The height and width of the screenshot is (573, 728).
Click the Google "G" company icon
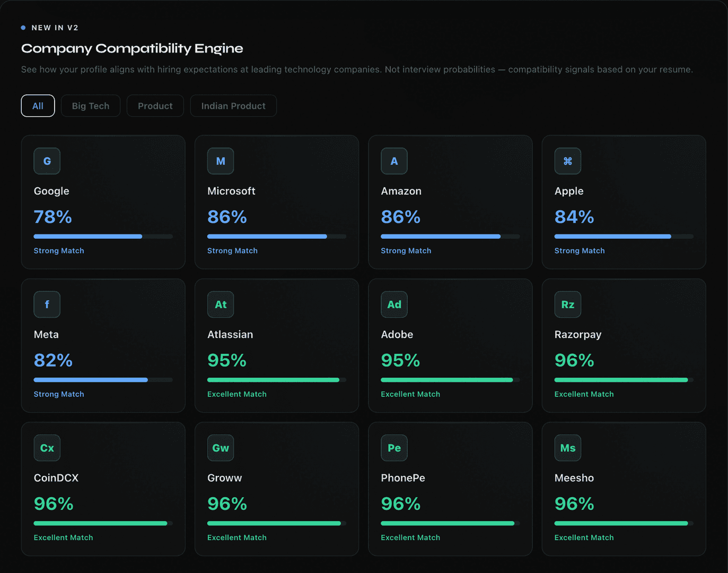[47, 161]
